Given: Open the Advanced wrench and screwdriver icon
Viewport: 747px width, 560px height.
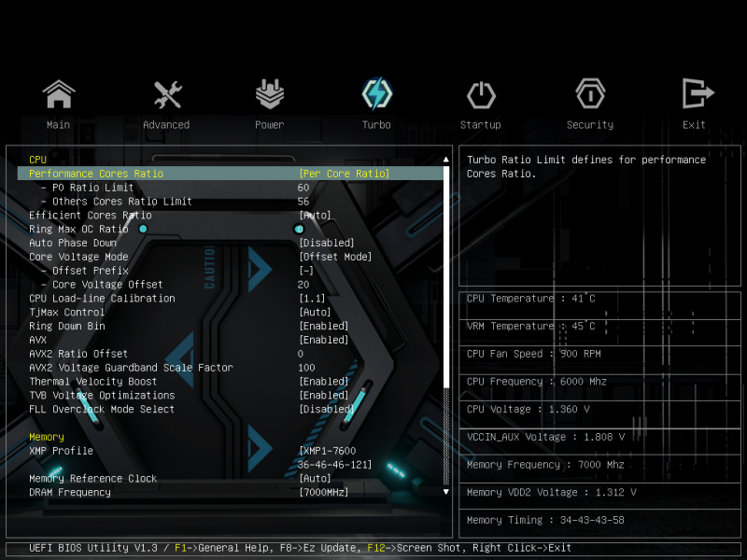Looking at the screenshot, I should (168, 94).
